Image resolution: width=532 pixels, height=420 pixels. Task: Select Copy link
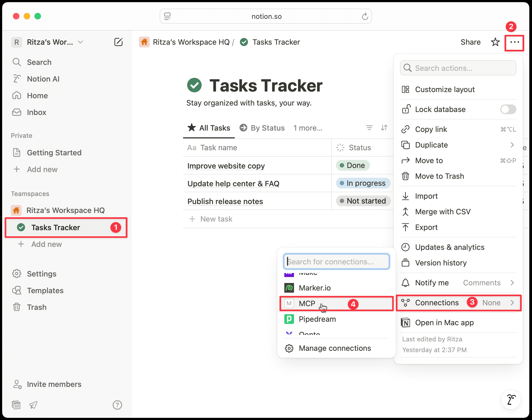click(458, 129)
